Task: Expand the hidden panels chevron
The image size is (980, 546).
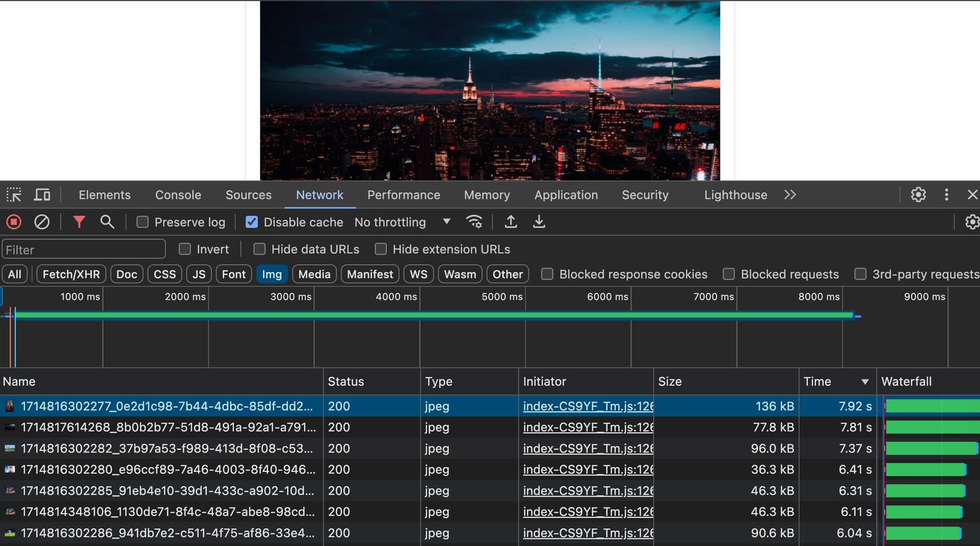Action: pyautogui.click(x=790, y=194)
